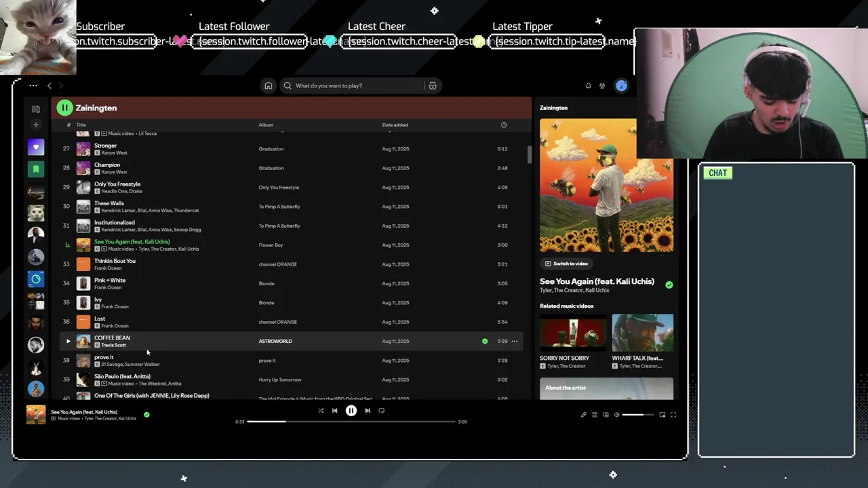
Task: Mute using the speaker icon
Action: (616, 415)
